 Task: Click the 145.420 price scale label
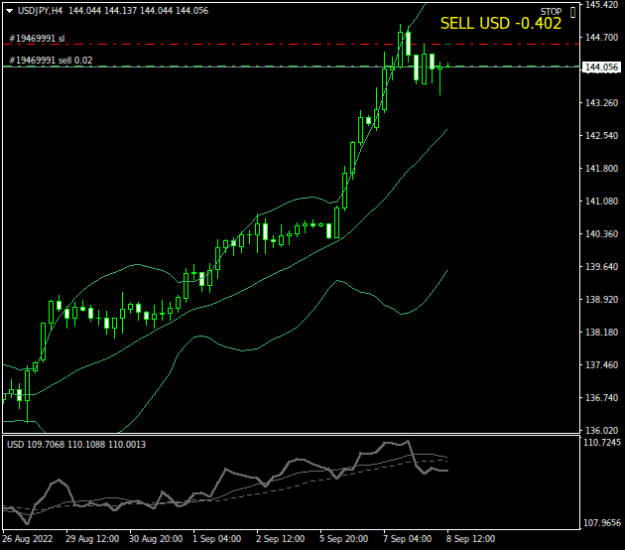pos(601,5)
